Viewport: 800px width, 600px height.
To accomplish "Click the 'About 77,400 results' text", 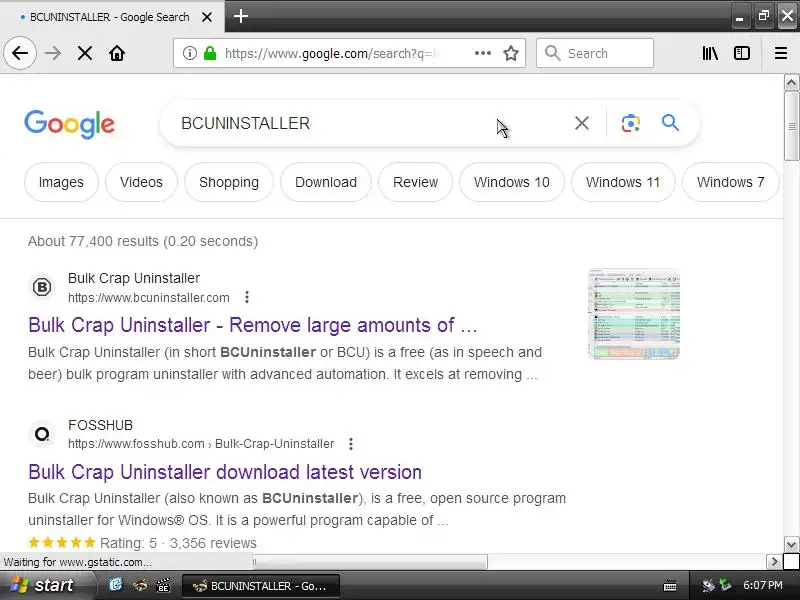I will pos(143,241).
